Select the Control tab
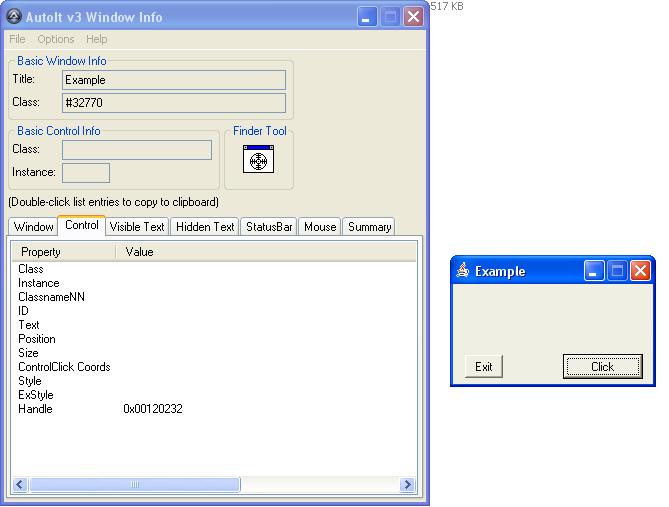This screenshot has height=507, width=669. [x=81, y=225]
